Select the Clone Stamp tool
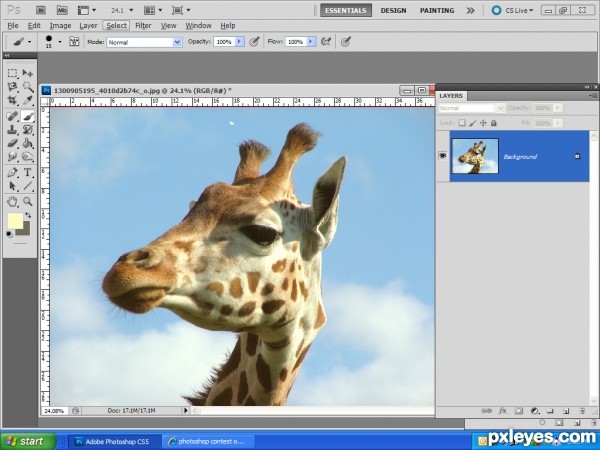The height and width of the screenshot is (450, 600). point(13,130)
